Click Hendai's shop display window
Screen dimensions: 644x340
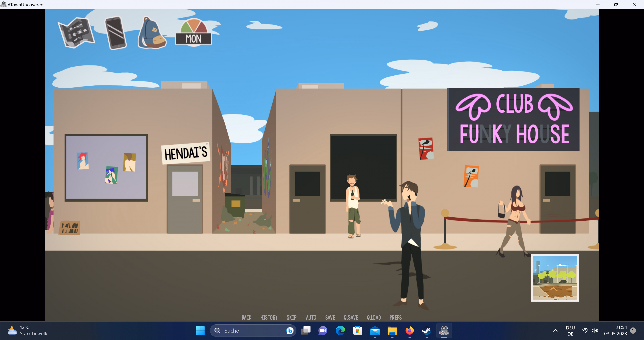coord(106,168)
